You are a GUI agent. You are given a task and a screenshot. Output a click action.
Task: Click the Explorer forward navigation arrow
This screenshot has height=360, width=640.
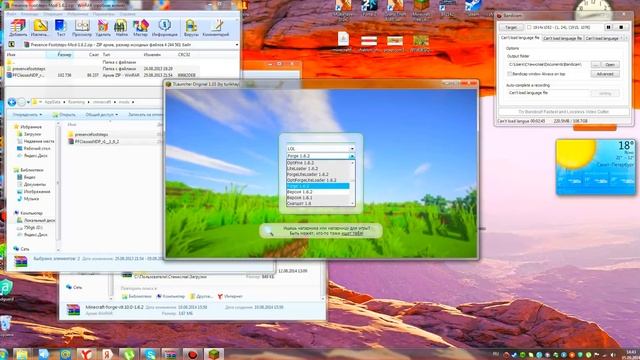click(x=22, y=102)
